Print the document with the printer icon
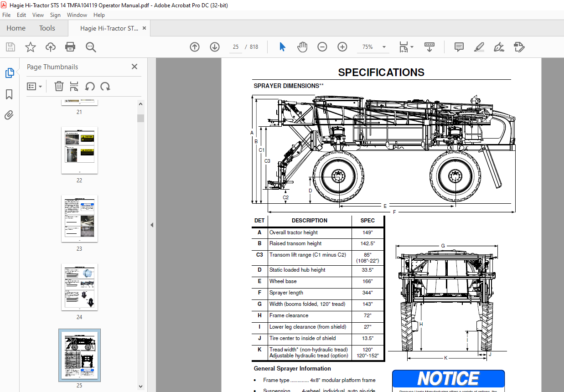The height and width of the screenshot is (392, 564). [x=70, y=47]
